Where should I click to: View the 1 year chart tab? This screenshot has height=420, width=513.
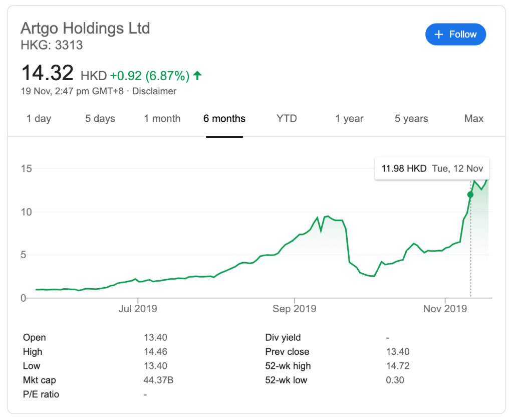pyautogui.click(x=349, y=119)
